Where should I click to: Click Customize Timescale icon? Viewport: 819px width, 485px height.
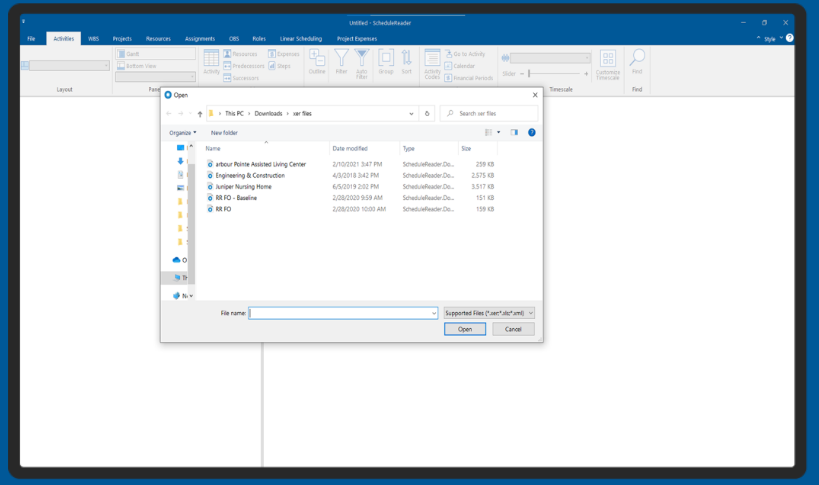pyautogui.click(x=607, y=65)
